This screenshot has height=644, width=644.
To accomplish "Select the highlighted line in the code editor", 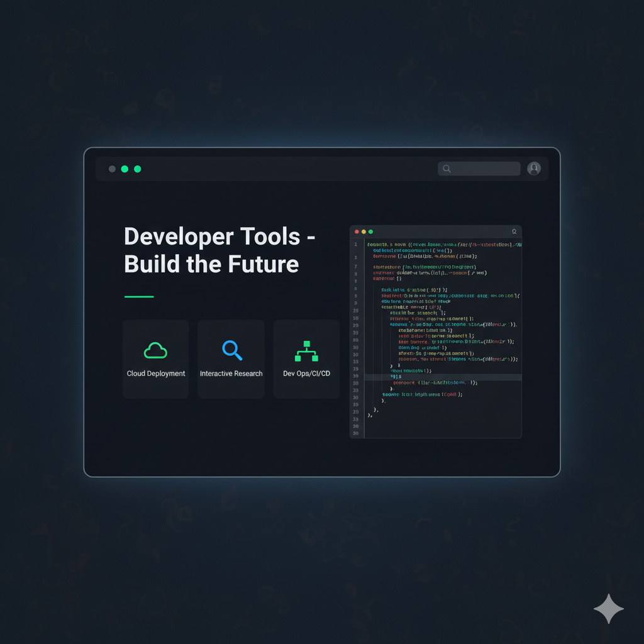I will (x=440, y=377).
